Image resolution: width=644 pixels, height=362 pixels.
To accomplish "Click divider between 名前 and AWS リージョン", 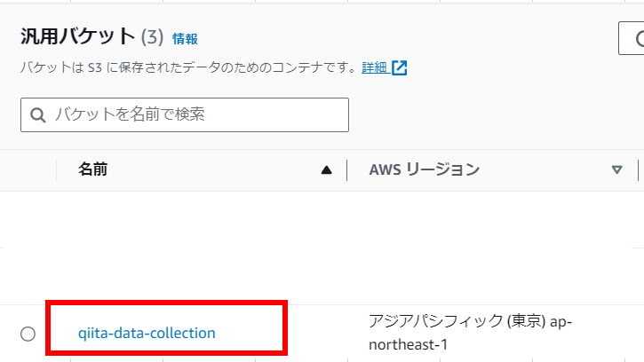I will [346, 170].
